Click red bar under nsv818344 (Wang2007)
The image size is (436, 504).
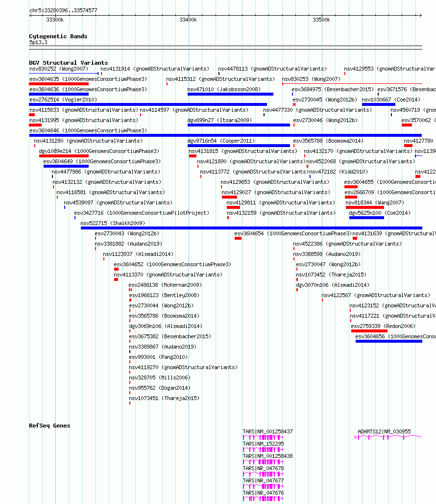coord(365,207)
